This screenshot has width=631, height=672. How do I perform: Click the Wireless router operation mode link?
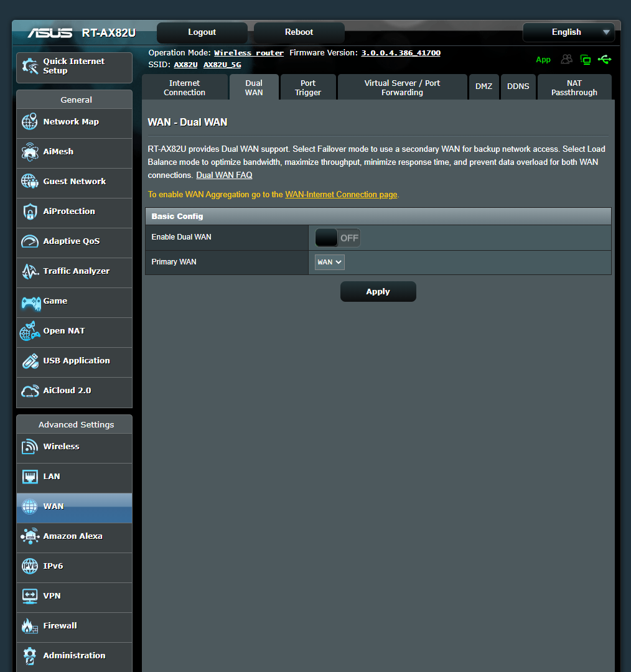(249, 53)
